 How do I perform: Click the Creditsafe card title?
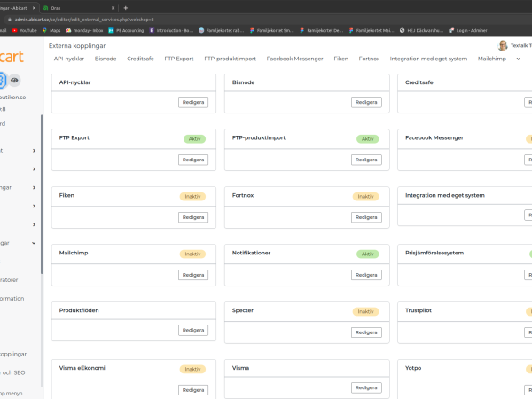419,82
